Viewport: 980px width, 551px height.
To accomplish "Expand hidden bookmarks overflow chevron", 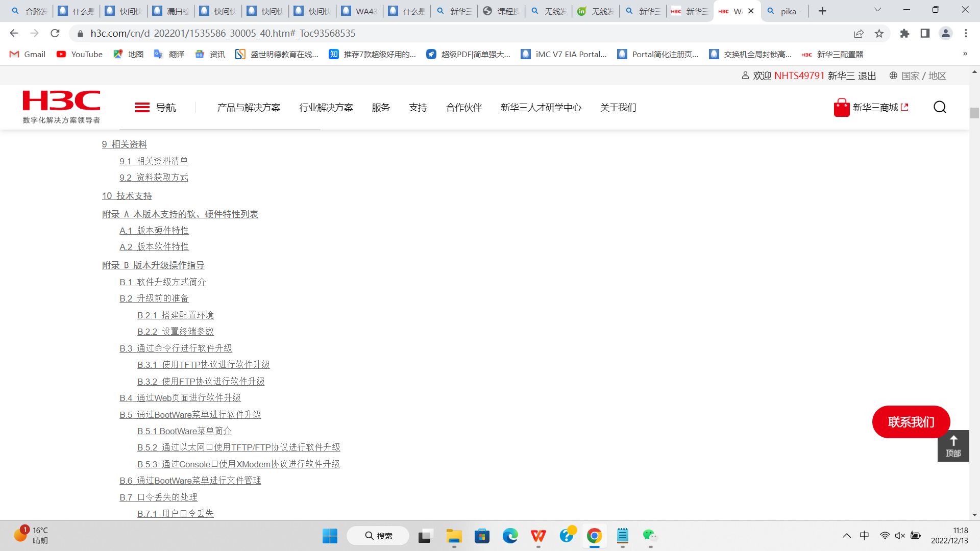I will pyautogui.click(x=965, y=54).
